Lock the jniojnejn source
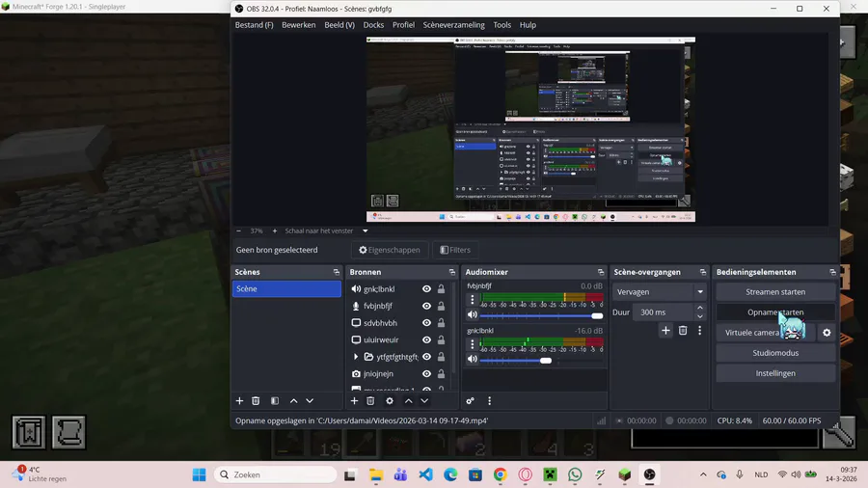 [441, 374]
